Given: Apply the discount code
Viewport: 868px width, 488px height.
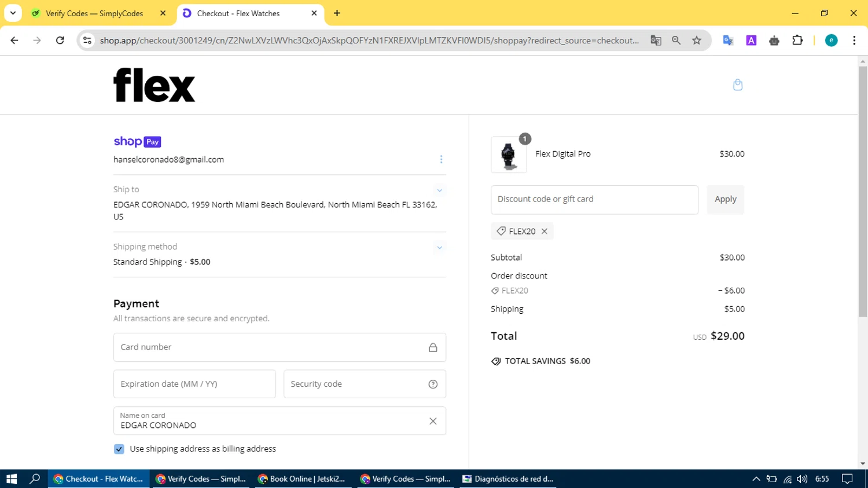Looking at the screenshot, I should coord(726,200).
